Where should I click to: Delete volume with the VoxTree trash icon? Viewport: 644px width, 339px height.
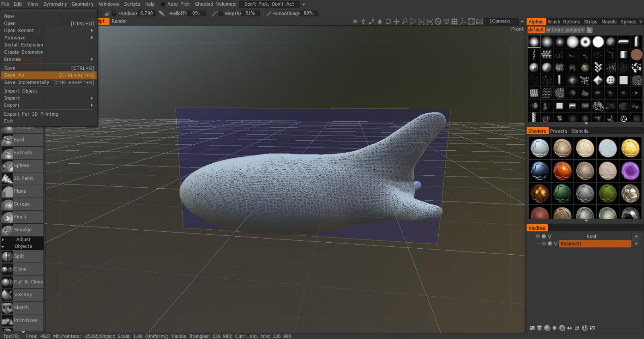tap(539, 328)
